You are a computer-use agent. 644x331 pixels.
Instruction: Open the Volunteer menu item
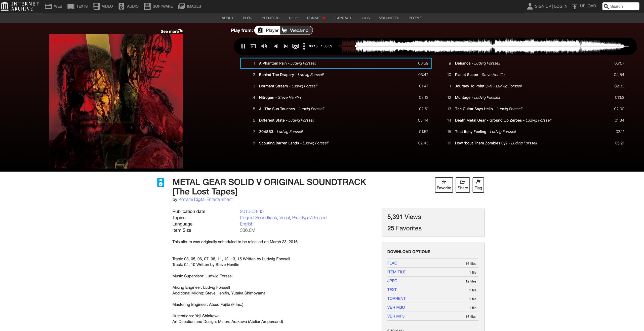(x=389, y=18)
